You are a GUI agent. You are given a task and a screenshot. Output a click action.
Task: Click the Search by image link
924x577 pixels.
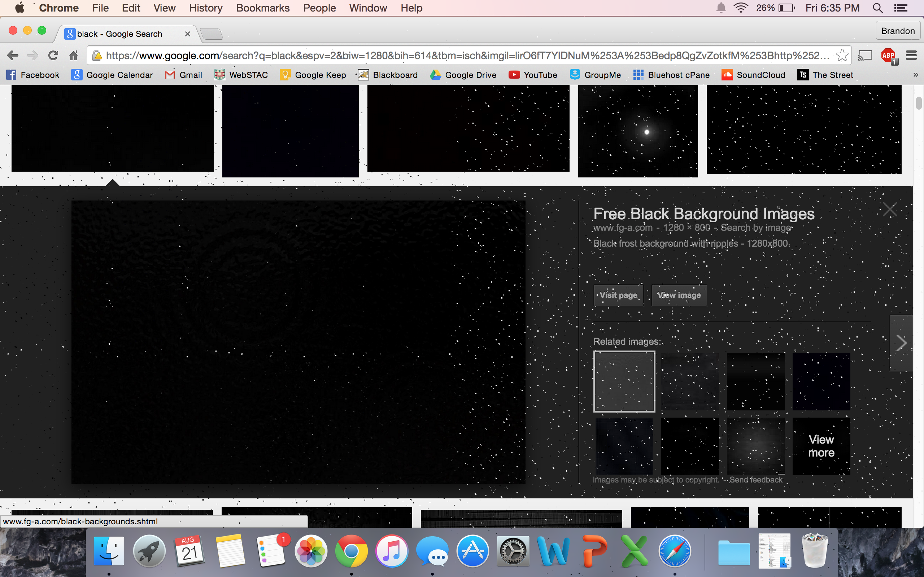pos(755,228)
